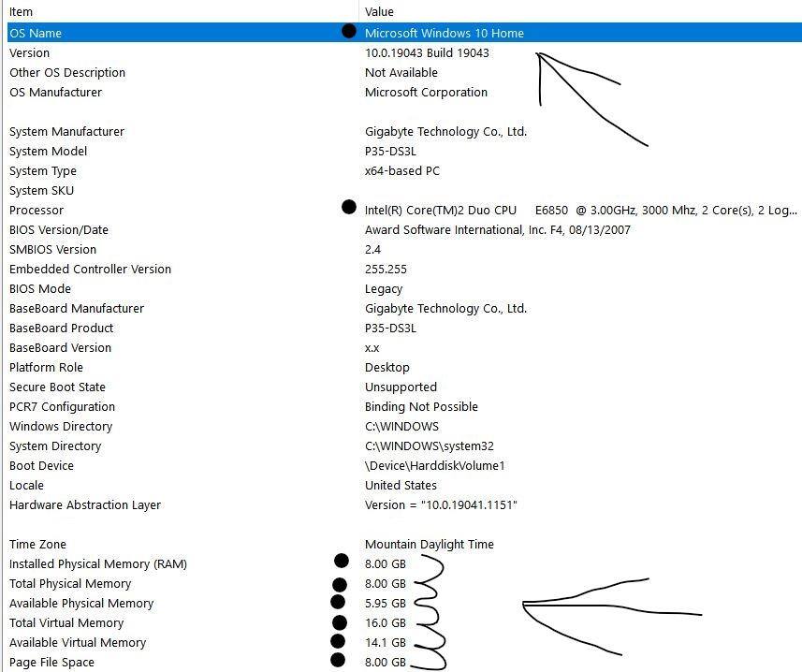Click the Processor row label
The height and width of the screenshot is (672, 802).
pyautogui.click(x=36, y=210)
